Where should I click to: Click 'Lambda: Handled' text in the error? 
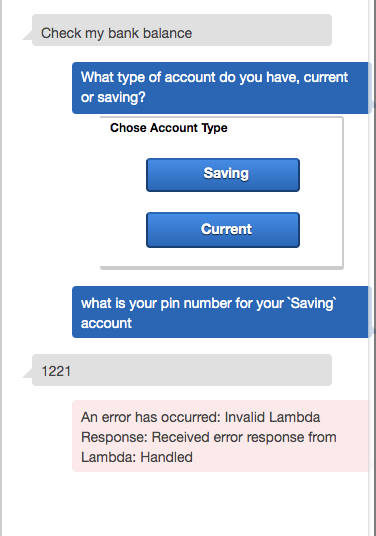coord(137,457)
